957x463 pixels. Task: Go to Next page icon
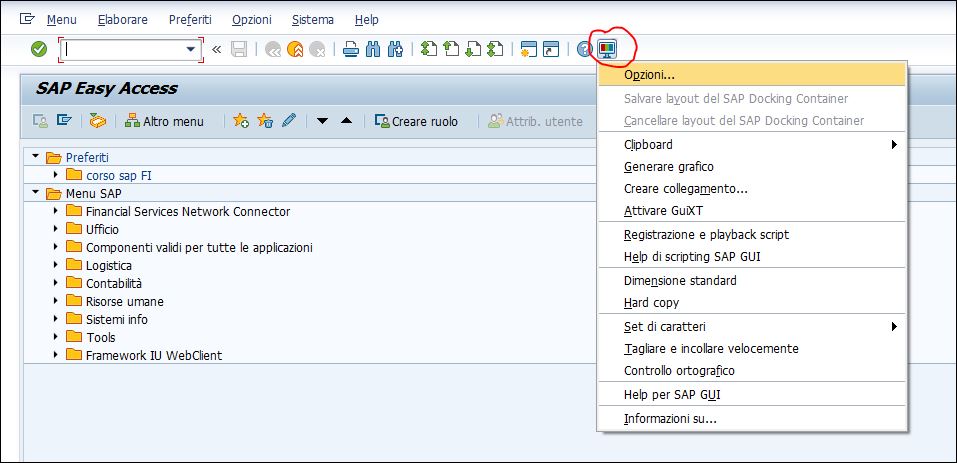click(473, 49)
